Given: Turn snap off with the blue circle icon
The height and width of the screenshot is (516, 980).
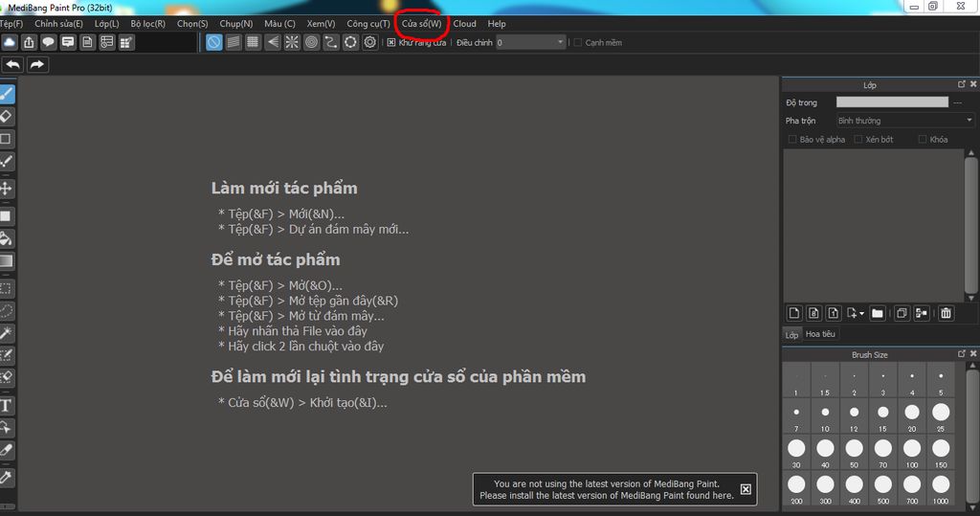Looking at the screenshot, I should pos(213,42).
